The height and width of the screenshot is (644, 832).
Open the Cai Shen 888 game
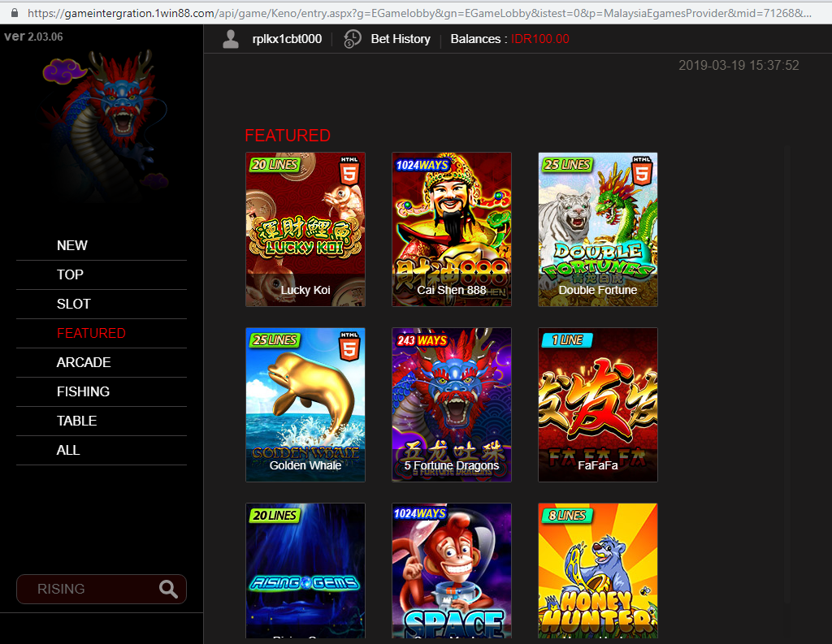(x=452, y=230)
